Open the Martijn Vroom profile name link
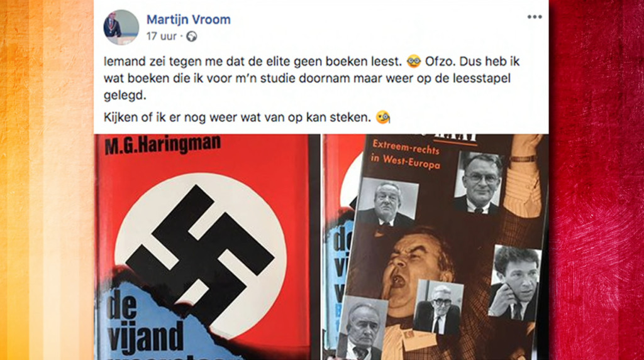Screen dimensions: 644x360 [189, 19]
